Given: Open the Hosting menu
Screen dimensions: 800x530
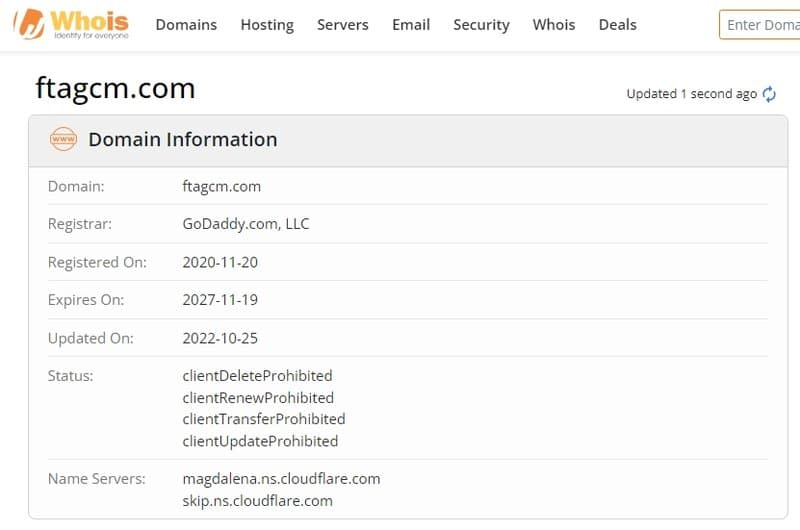Looking at the screenshot, I should tap(267, 25).
